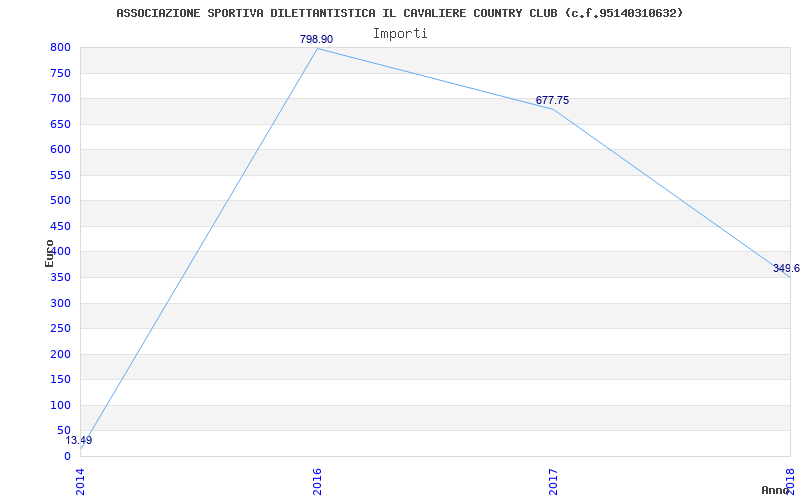
Task: Click the 2016 x-axis label
Action: pos(317,482)
